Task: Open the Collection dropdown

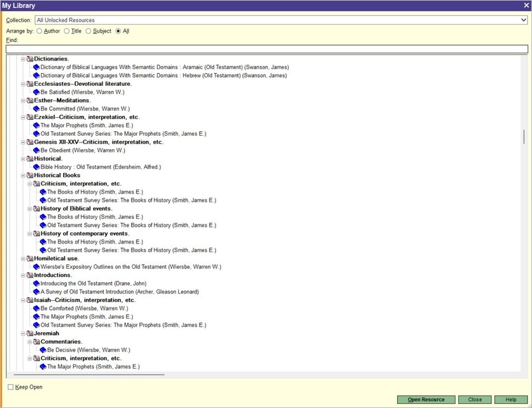Action: [x=523, y=20]
